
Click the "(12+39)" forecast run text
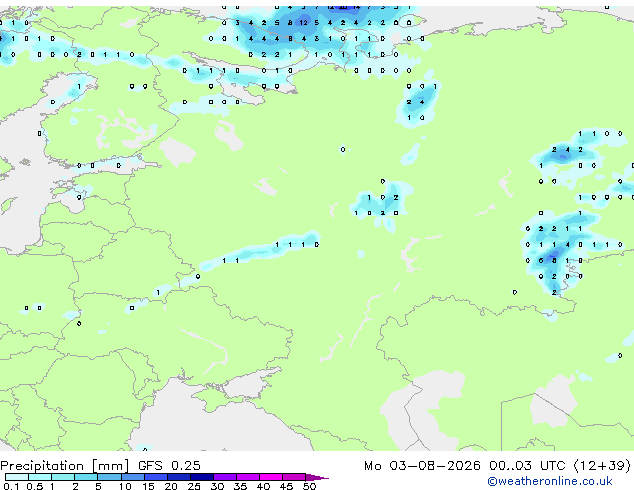pyautogui.click(x=602, y=465)
